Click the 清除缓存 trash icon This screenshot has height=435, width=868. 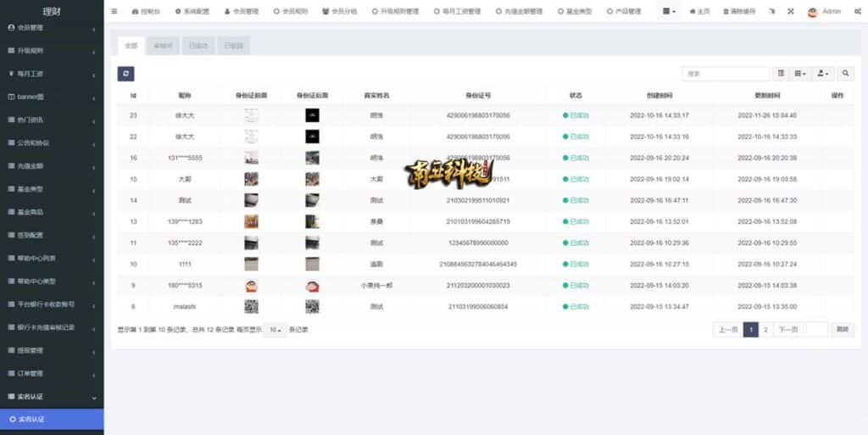click(727, 12)
